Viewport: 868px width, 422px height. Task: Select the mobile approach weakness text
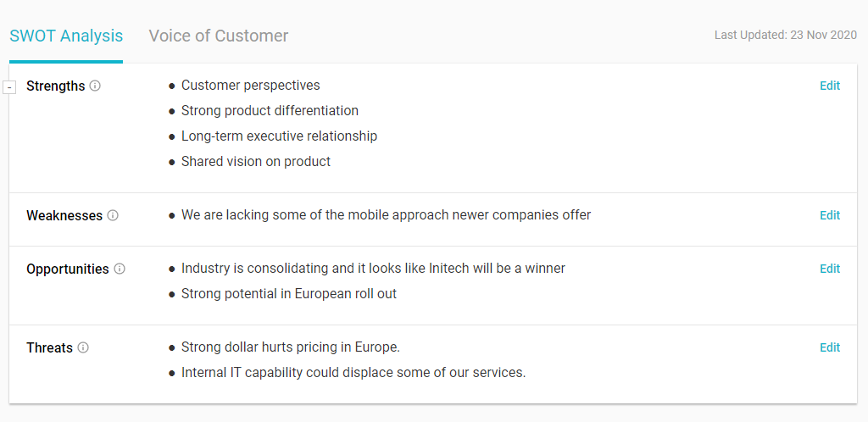[386, 215]
